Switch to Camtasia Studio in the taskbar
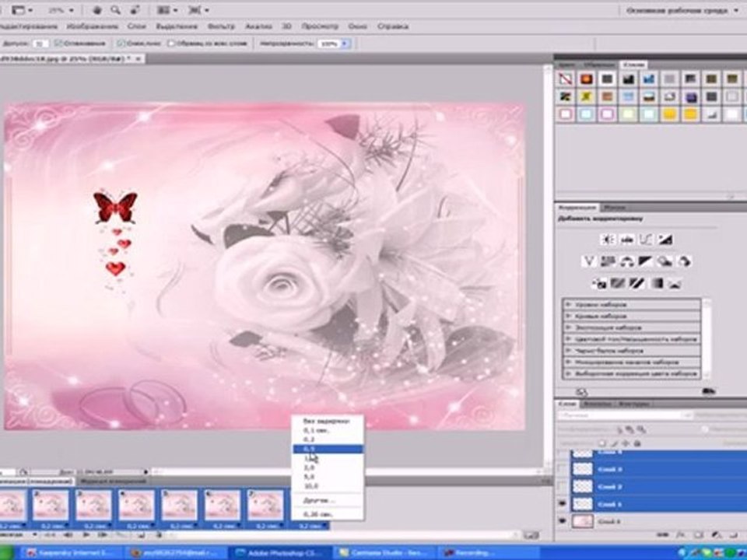The image size is (747, 560). point(385,553)
